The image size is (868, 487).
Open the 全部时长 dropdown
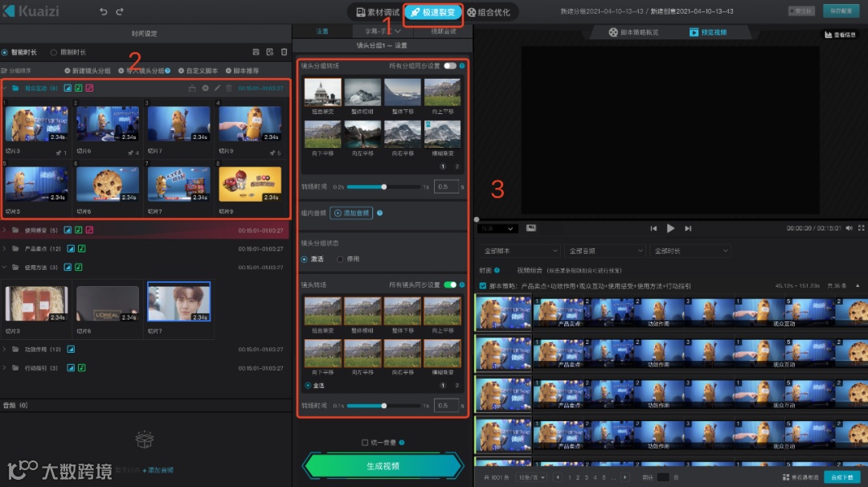pos(690,251)
